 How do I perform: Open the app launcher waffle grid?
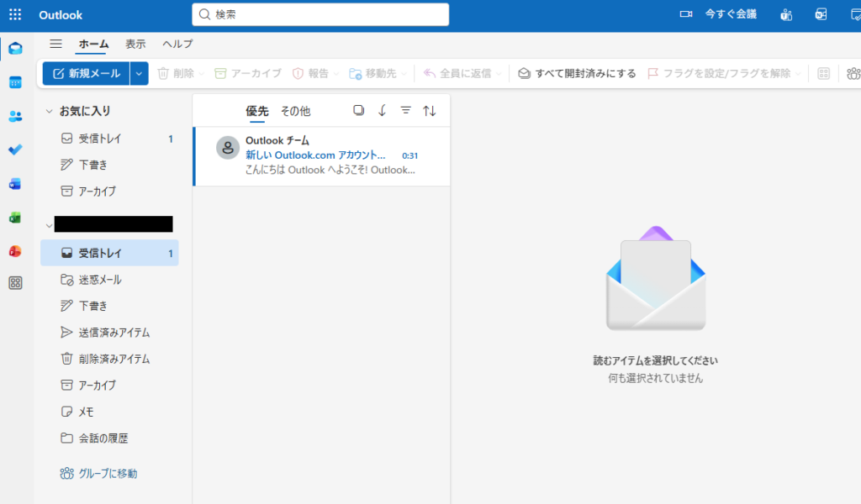[15, 14]
